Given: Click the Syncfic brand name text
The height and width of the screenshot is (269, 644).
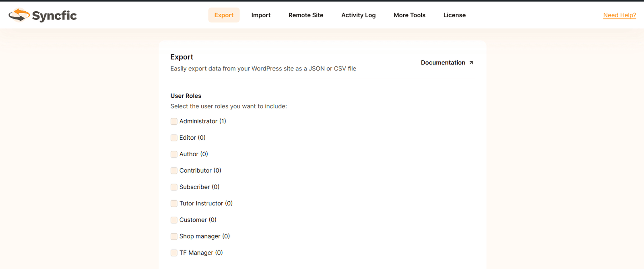Looking at the screenshot, I should tap(54, 16).
